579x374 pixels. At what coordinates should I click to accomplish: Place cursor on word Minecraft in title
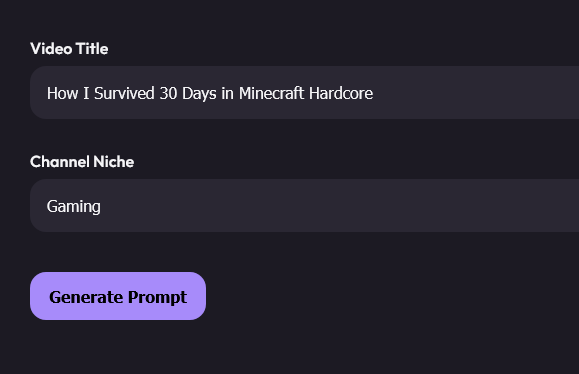point(271,93)
